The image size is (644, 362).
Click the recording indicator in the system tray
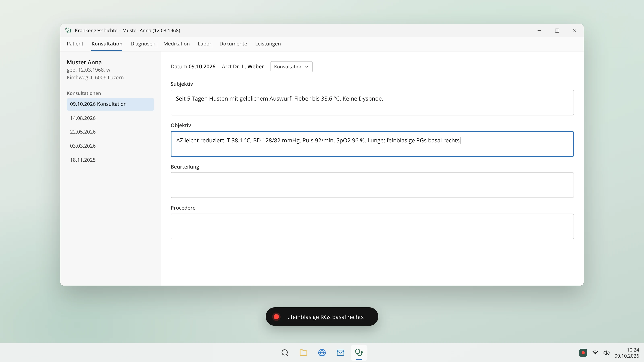coord(583,353)
